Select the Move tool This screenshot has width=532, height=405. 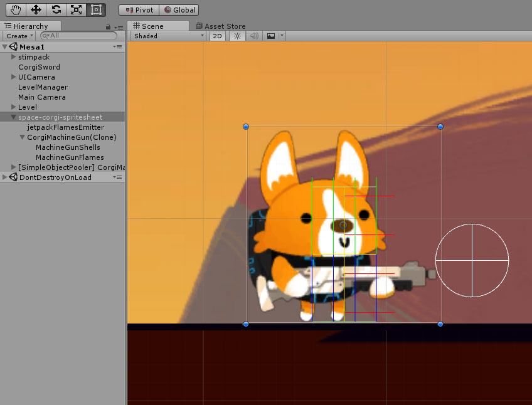[x=35, y=10]
